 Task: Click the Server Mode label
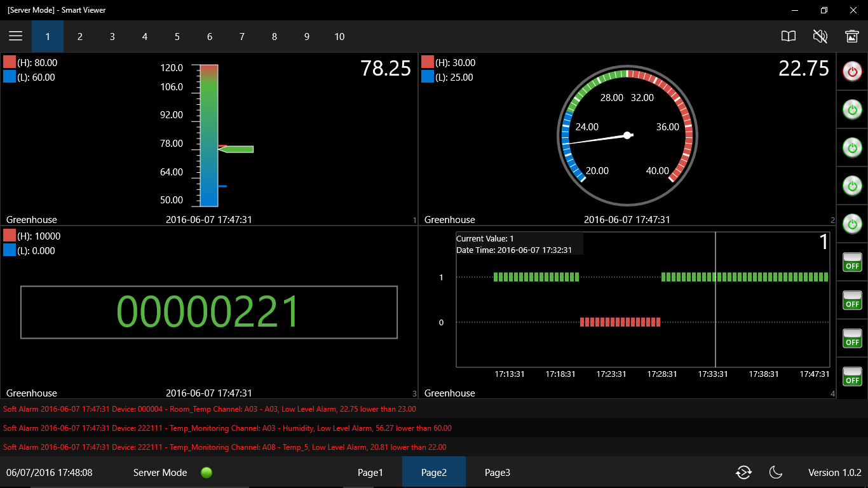(x=160, y=472)
